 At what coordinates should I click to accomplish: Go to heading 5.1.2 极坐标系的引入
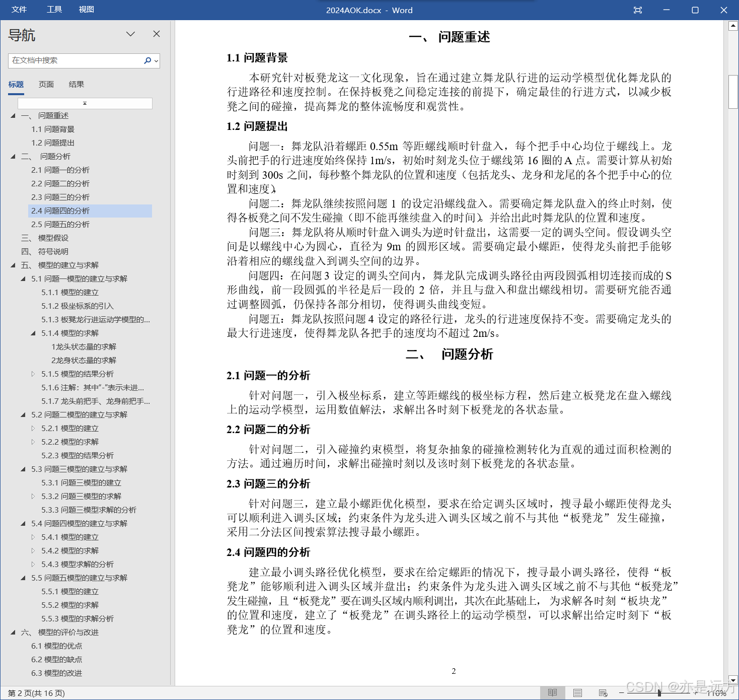pyautogui.click(x=78, y=306)
